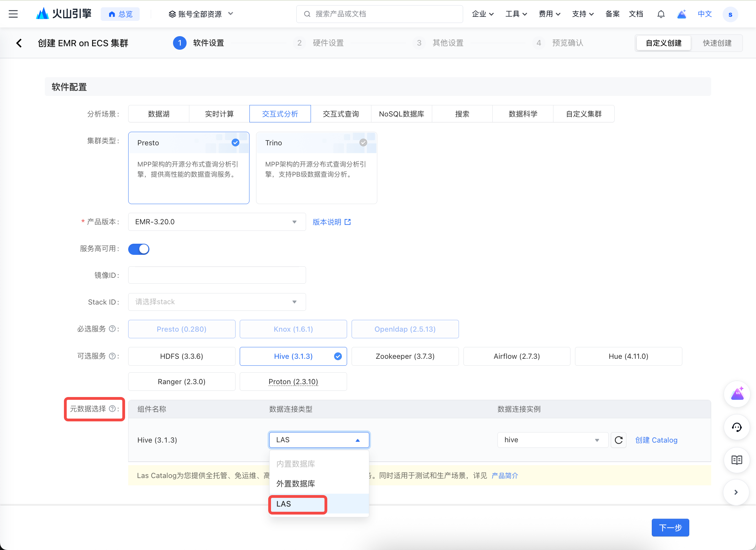Expand the hive data connection instance dropdown
The height and width of the screenshot is (550, 756).
[x=552, y=440]
